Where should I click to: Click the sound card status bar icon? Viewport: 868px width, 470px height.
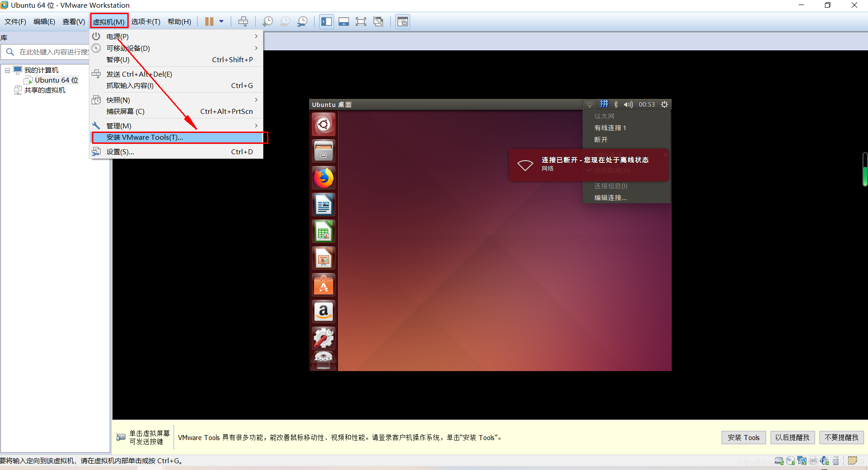coord(824,460)
